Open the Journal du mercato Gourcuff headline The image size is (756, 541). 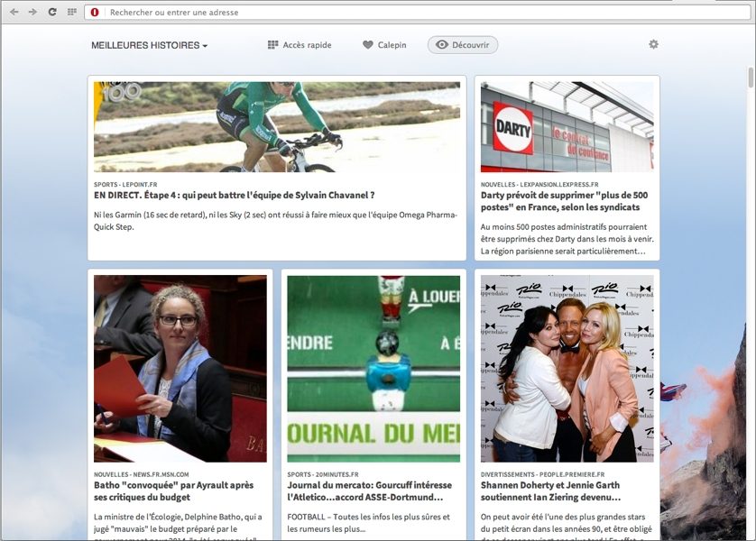tap(366, 491)
